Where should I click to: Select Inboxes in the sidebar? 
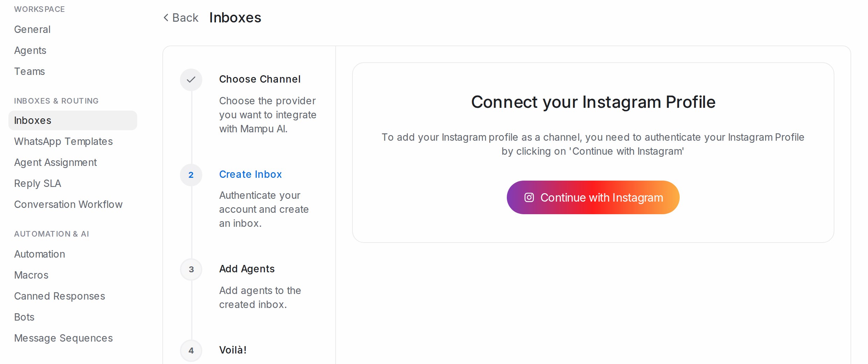(x=73, y=120)
